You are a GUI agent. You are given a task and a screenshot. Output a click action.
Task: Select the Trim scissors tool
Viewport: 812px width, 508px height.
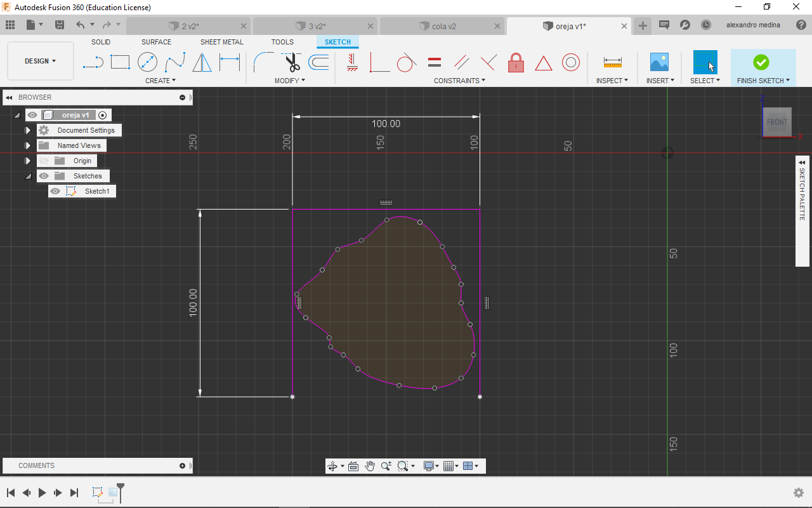tap(291, 62)
